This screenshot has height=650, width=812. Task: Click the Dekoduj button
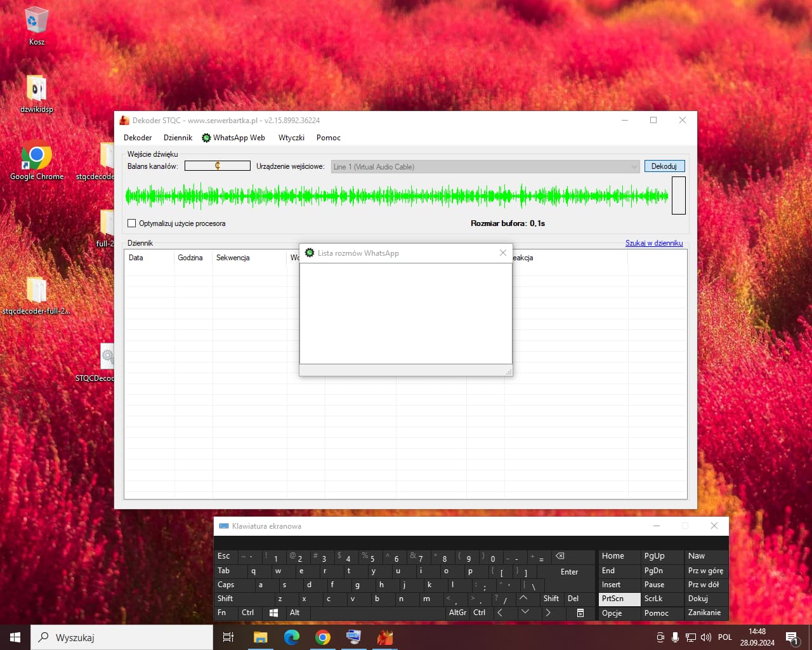coord(664,166)
